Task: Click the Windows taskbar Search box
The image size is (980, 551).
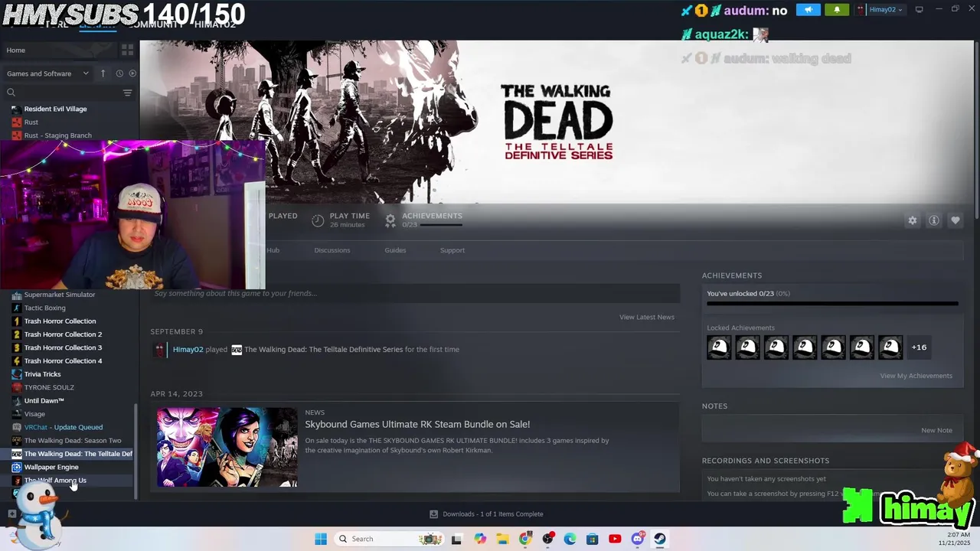Action: 390,539
